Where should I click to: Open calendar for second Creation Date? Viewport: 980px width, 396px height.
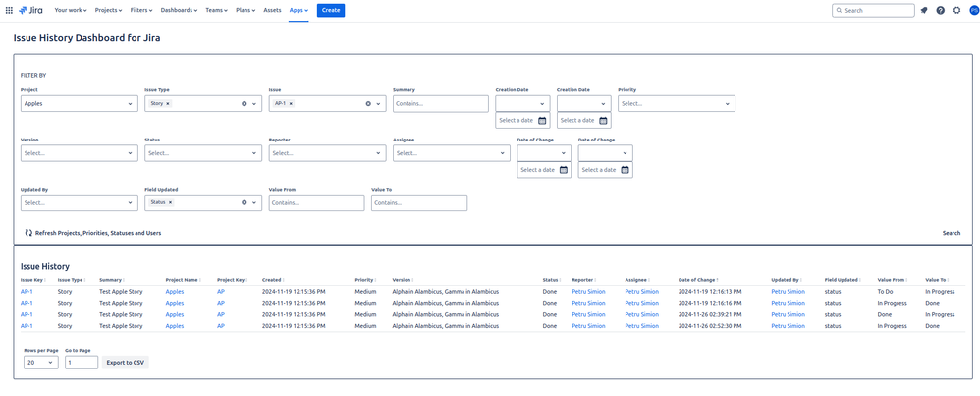tap(603, 120)
